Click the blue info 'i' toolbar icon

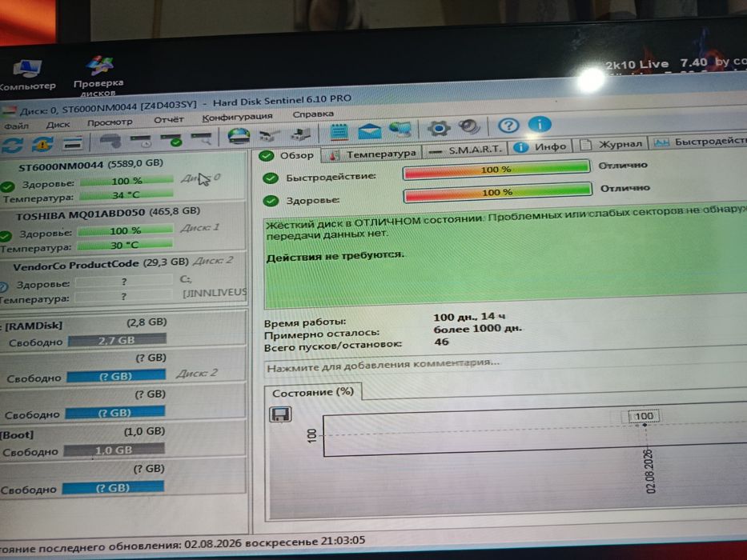540,124
